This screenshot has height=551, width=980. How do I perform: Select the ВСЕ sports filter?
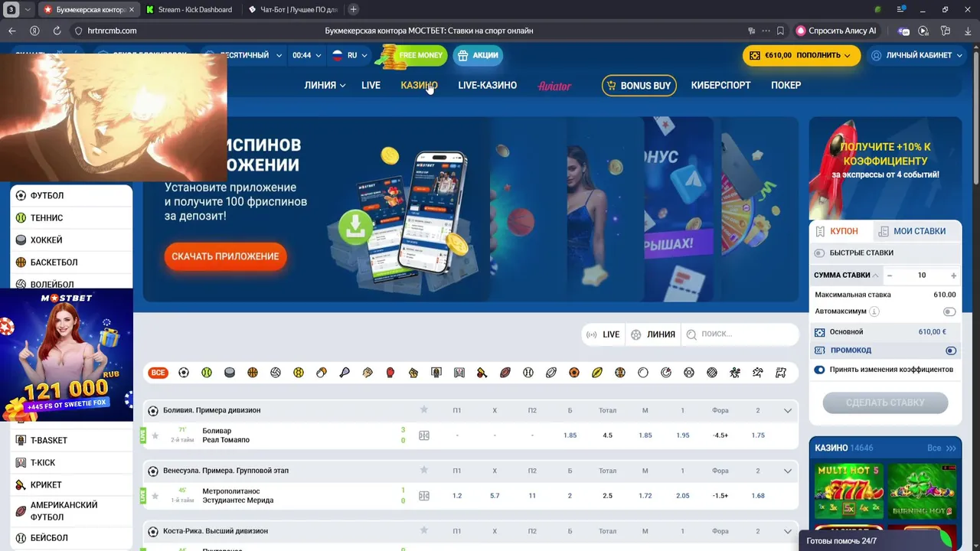(x=158, y=373)
